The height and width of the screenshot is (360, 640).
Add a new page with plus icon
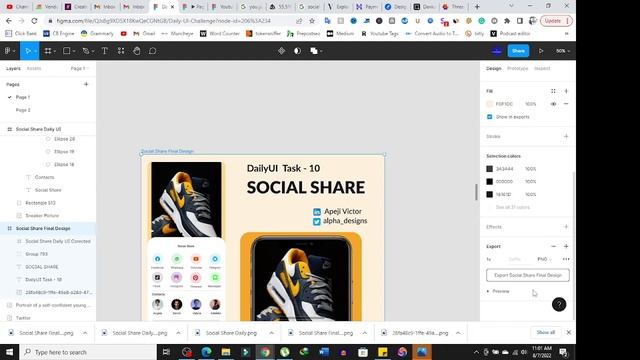click(x=86, y=84)
